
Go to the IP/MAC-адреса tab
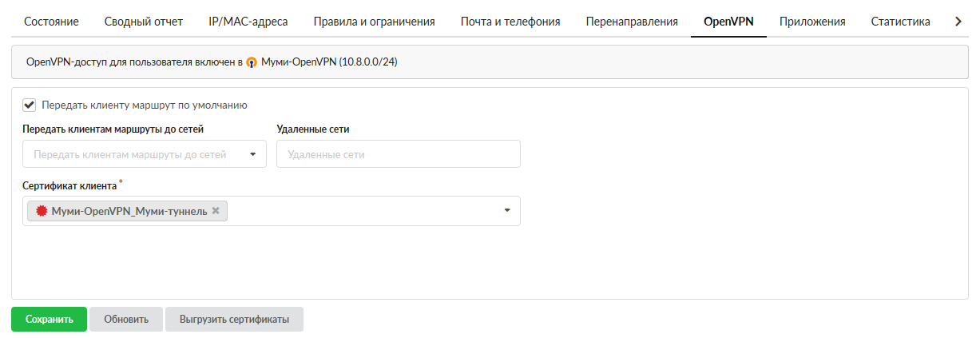[248, 22]
